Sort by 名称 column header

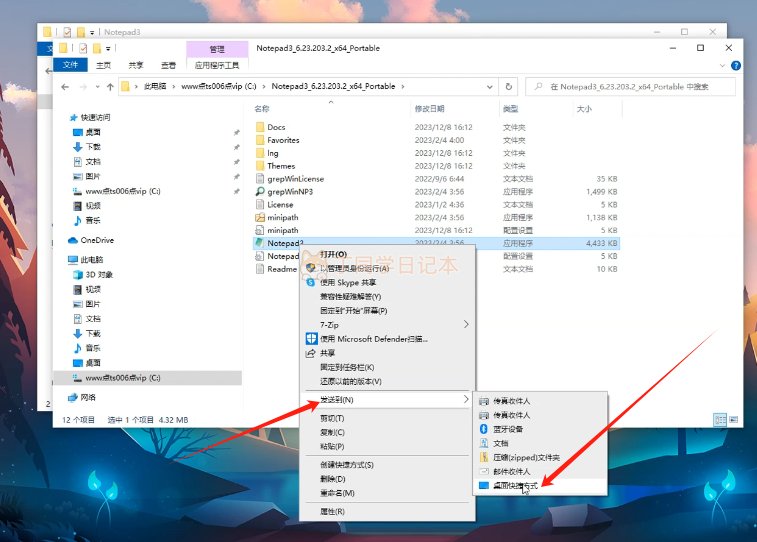pyautogui.click(x=262, y=109)
